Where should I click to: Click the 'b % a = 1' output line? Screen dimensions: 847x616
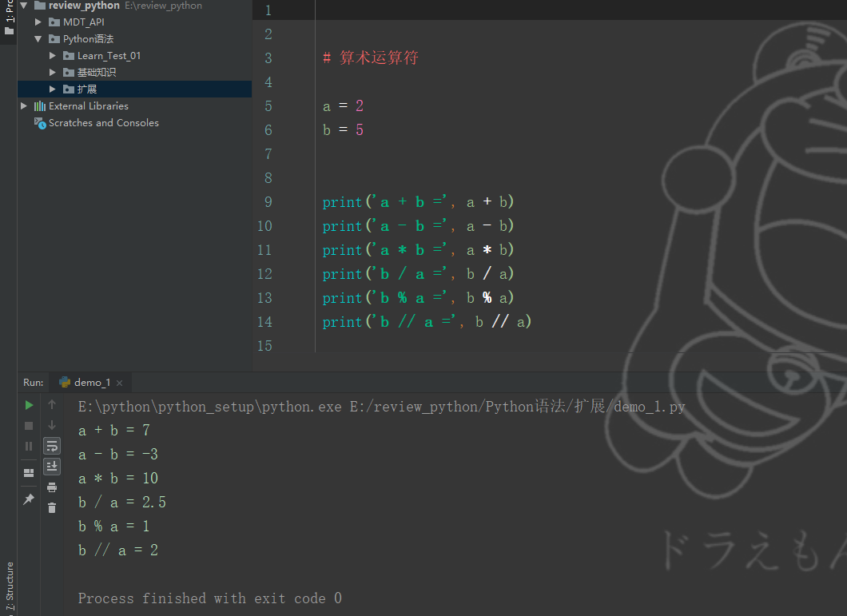coord(114,527)
